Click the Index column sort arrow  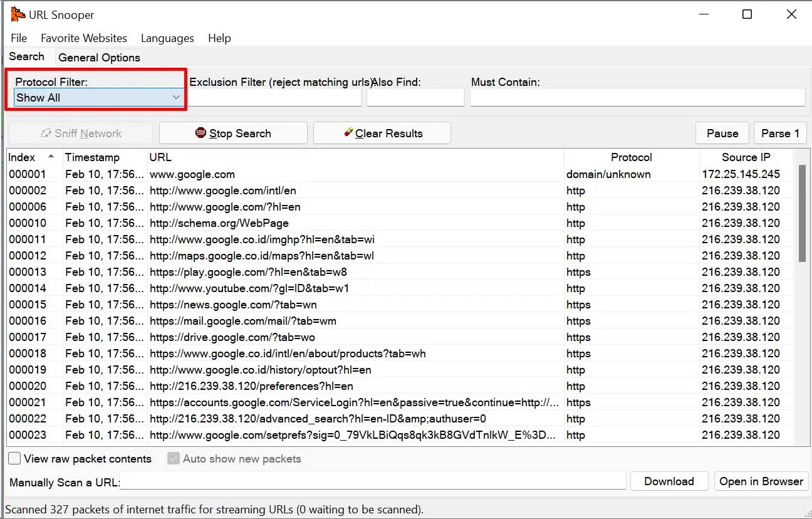coord(51,157)
